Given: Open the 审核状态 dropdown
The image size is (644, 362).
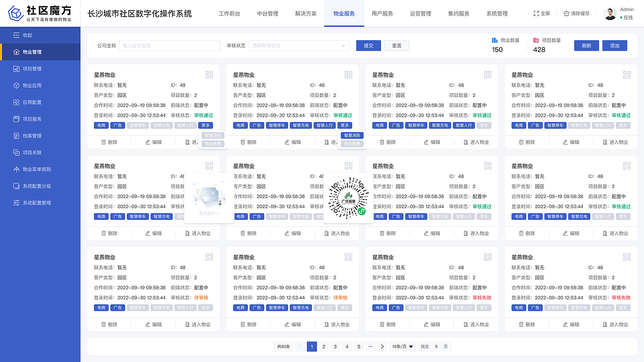Looking at the screenshot, I should coord(299,45).
